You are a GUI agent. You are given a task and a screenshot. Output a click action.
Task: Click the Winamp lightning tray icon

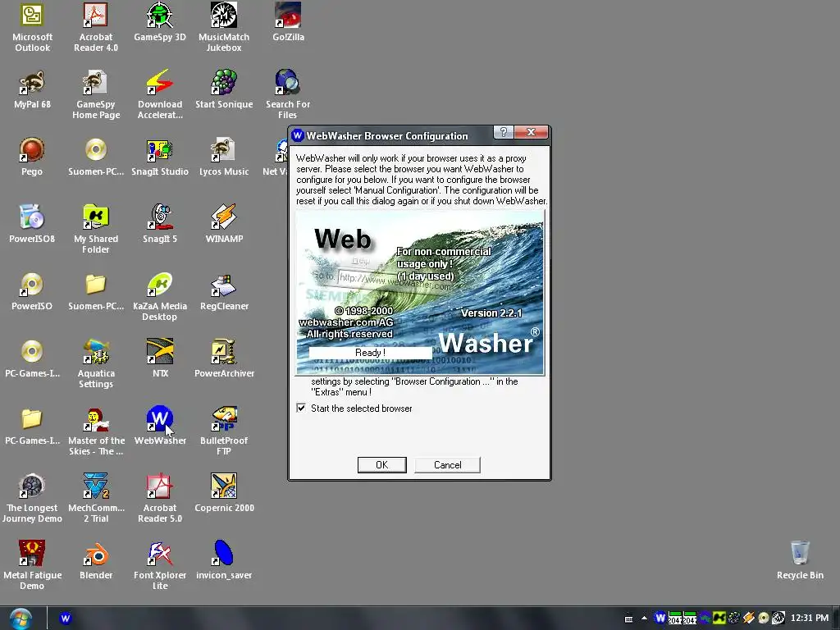(x=749, y=619)
